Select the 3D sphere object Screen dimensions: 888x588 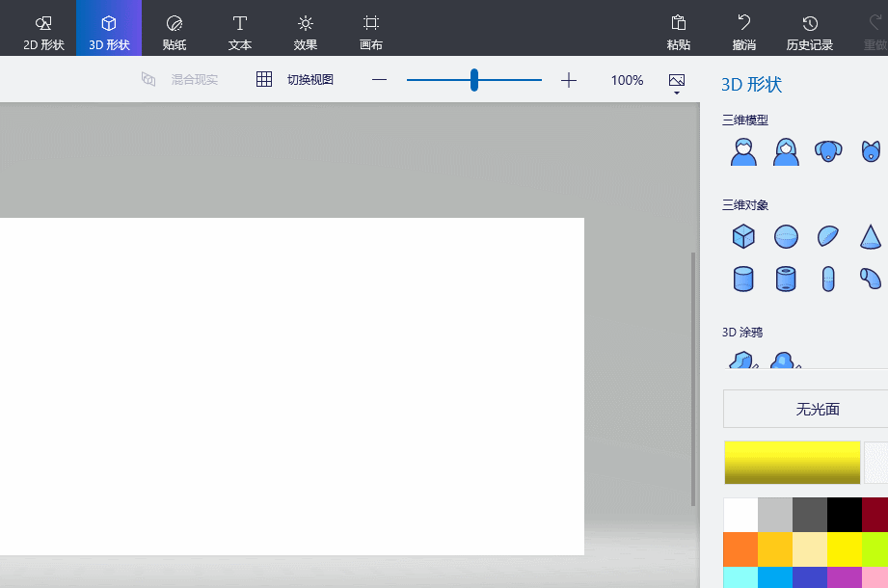point(786,236)
